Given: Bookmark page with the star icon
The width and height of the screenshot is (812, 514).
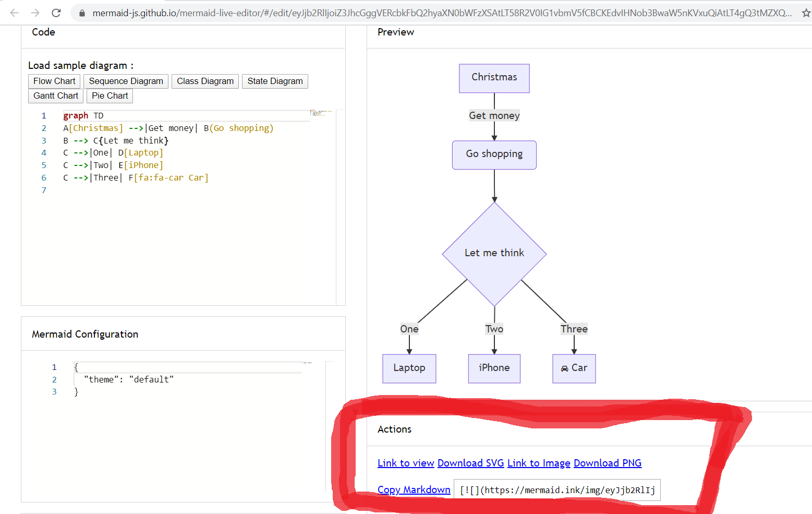Looking at the screenshot, I should (x=806, y=13).
